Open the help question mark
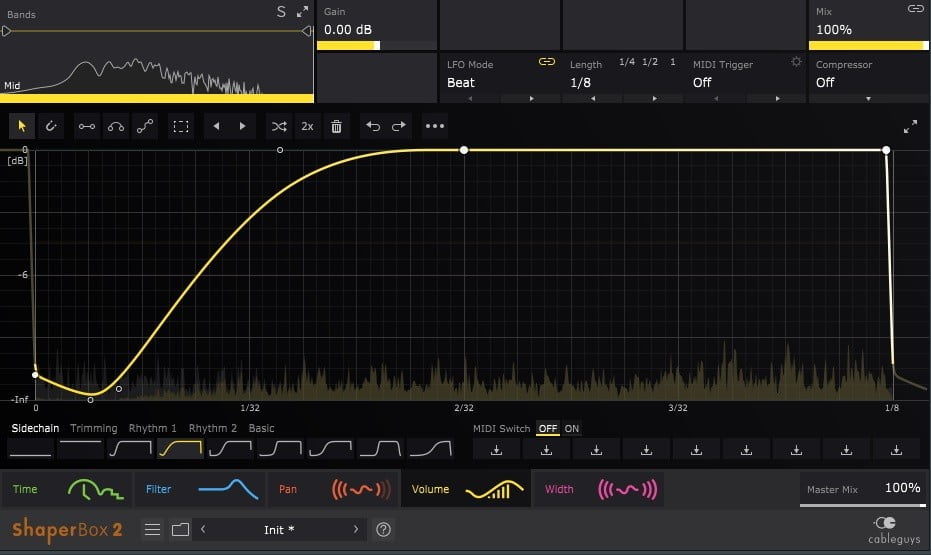 tap(384, 529)
